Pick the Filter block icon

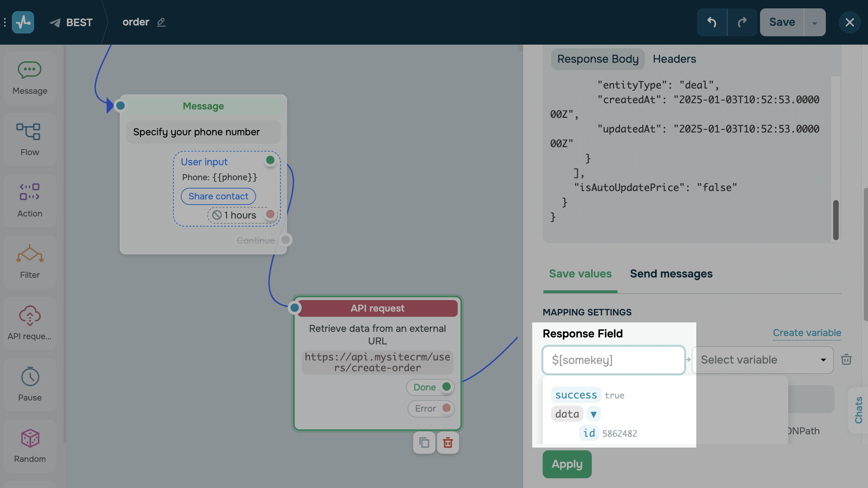[x=30, y=254]
